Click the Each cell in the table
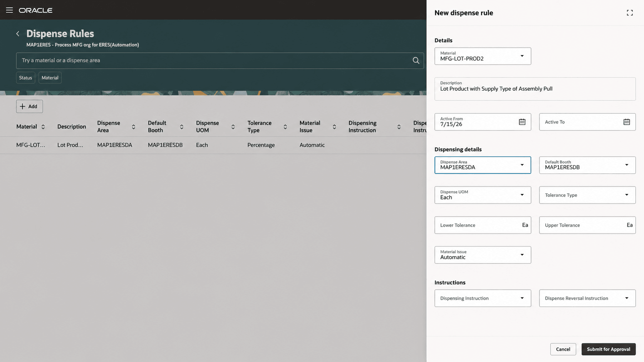Screen dimensions: 644x362 202,145
